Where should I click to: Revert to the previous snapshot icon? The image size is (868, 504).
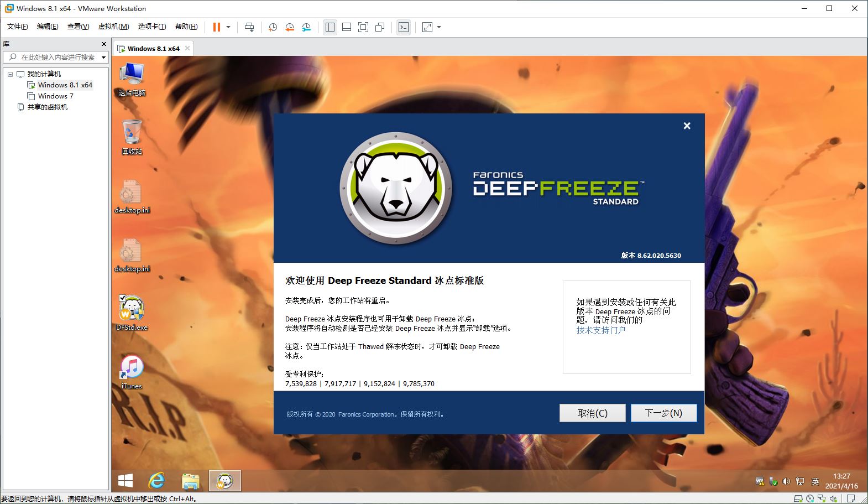290,27
